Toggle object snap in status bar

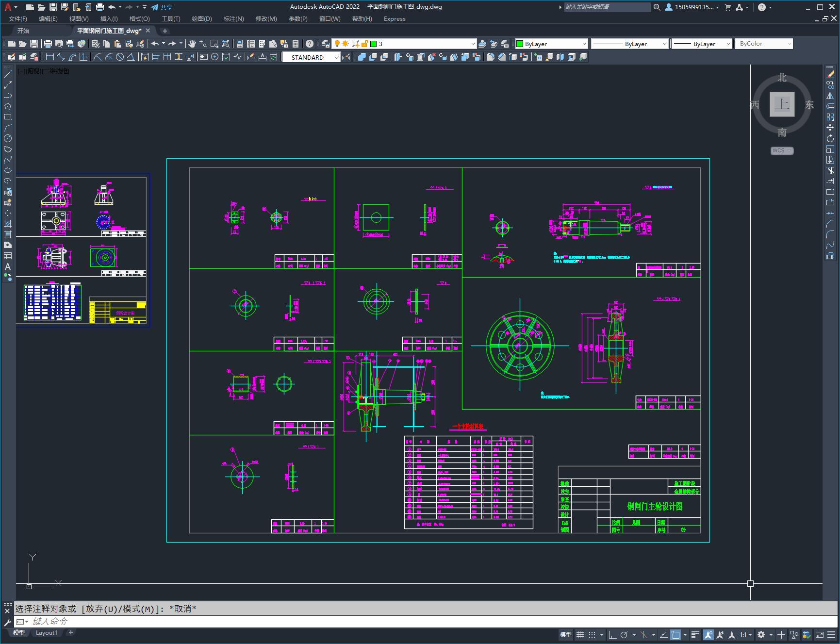675,635
